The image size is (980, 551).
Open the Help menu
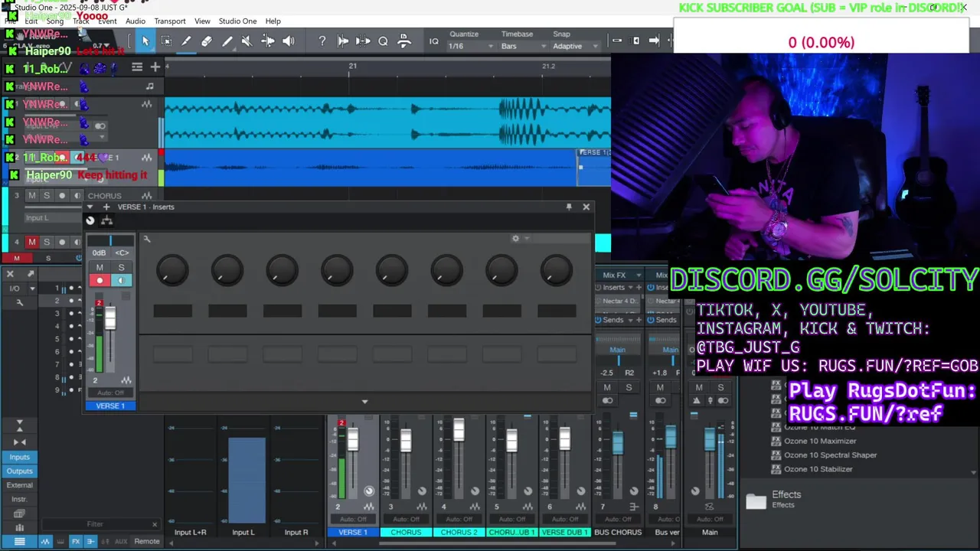click(273, 21)
